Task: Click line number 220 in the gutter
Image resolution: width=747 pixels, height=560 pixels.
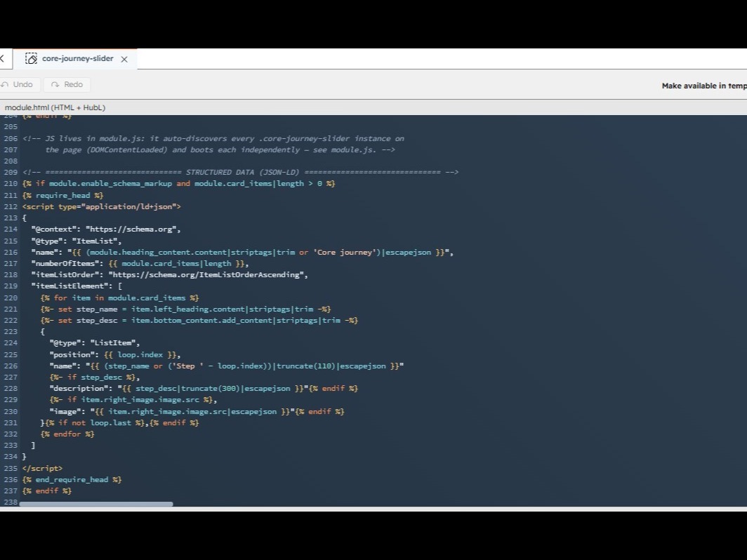Action: click(x=11, y=298)
